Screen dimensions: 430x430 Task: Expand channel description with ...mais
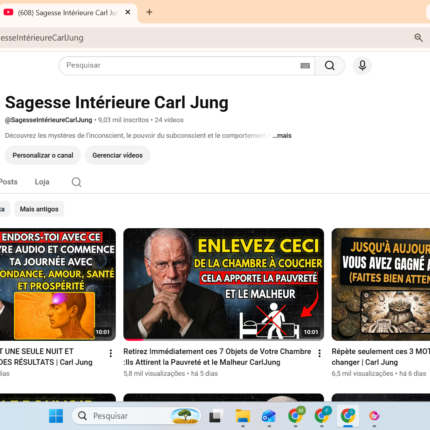click(282, 136)
